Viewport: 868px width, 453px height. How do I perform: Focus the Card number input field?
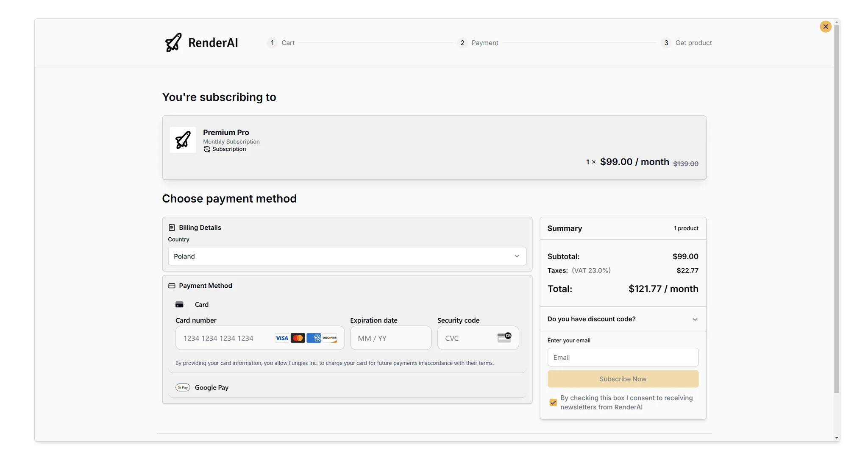pyautogui.click(x=260, y=338)
